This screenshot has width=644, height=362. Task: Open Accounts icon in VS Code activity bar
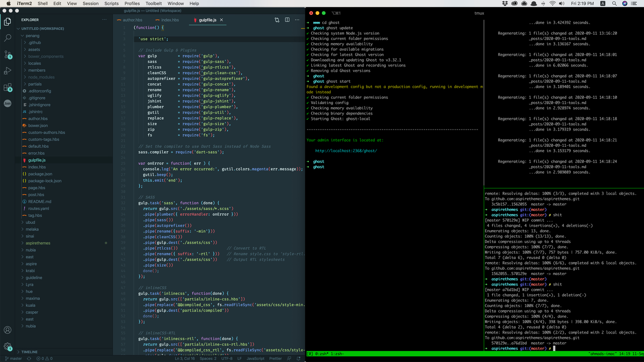pyautogui.click(x=8, y=330)
